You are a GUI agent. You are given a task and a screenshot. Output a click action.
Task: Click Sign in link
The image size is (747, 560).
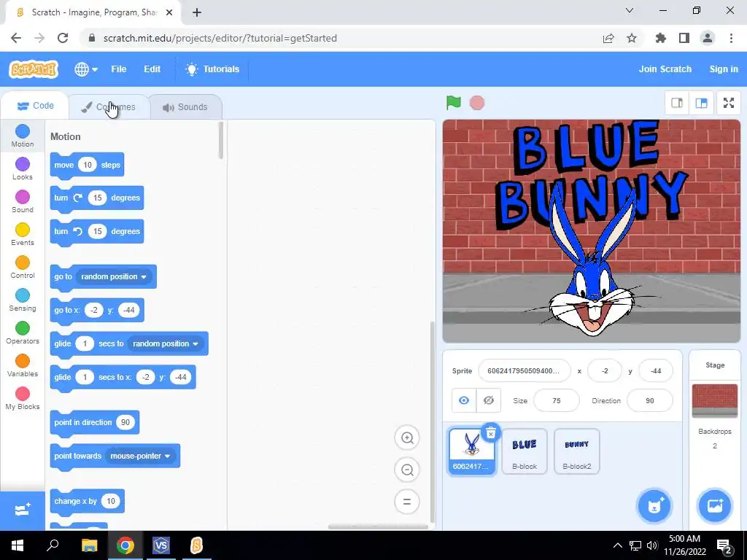pos(724,69)
